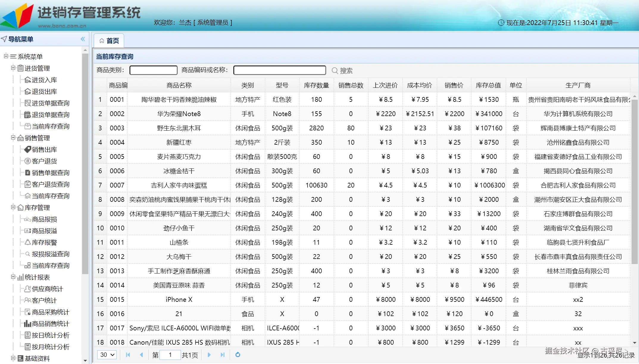The image size is (639, 364).
Task: Click the search magnifier icon
Action: click(x=335, y=71)
